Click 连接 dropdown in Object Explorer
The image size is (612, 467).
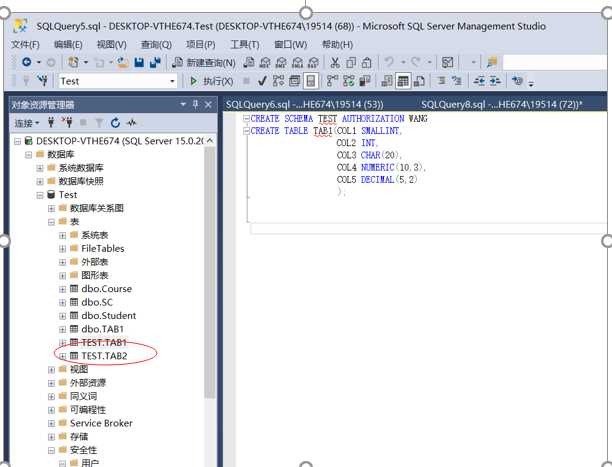[27, 123]
